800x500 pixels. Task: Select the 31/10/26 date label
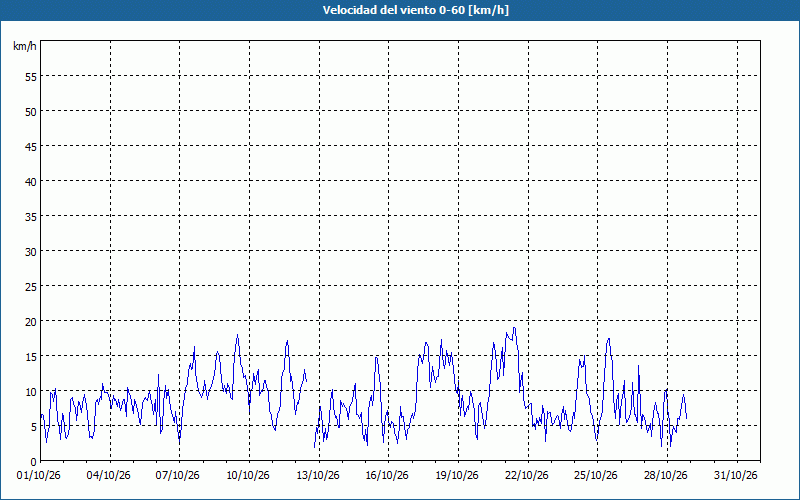[x=735, y=476]
